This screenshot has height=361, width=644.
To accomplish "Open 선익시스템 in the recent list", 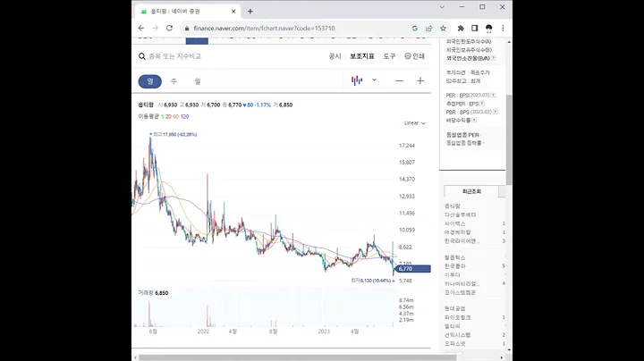I will coord(458,335).
